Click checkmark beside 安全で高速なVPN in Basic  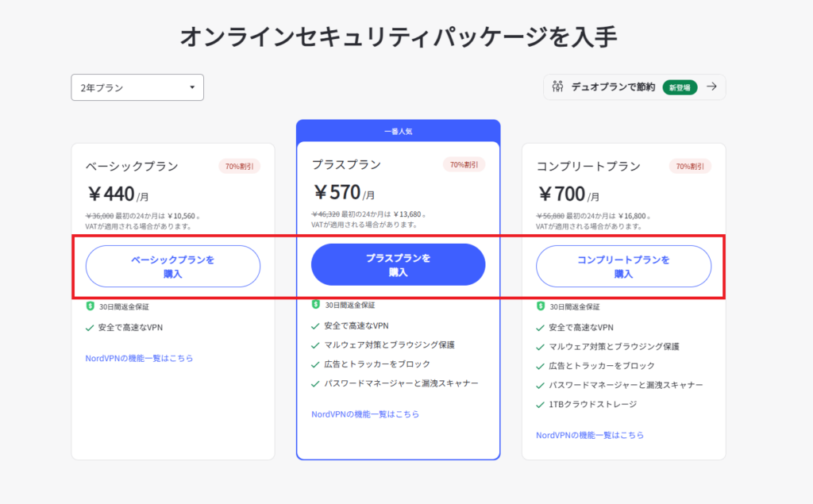coord(89,328)
